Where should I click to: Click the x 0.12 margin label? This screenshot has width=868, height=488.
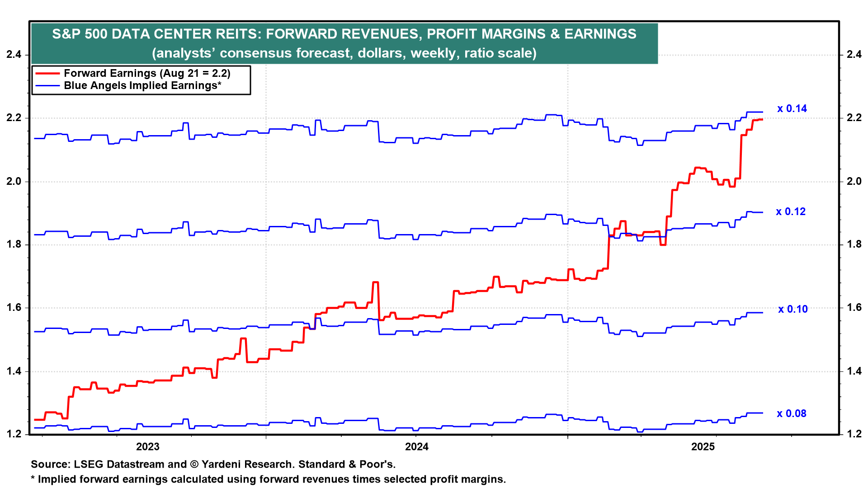pyautogui.click(x=791, y=211)
